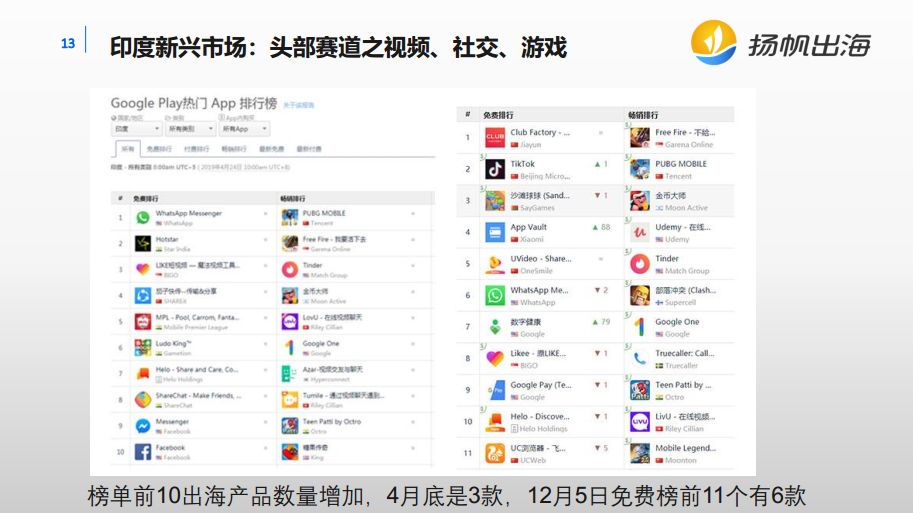Select the 所有 tab
The height and width of the screenshot is (513, 913).
pyautogui.click(x=128, y=149)
